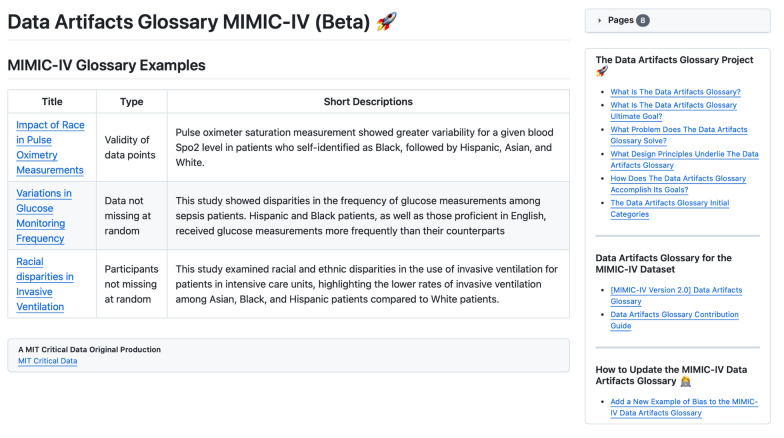
Task: Open What Is The Data Artifacts Glossary?
Action: 675,92
